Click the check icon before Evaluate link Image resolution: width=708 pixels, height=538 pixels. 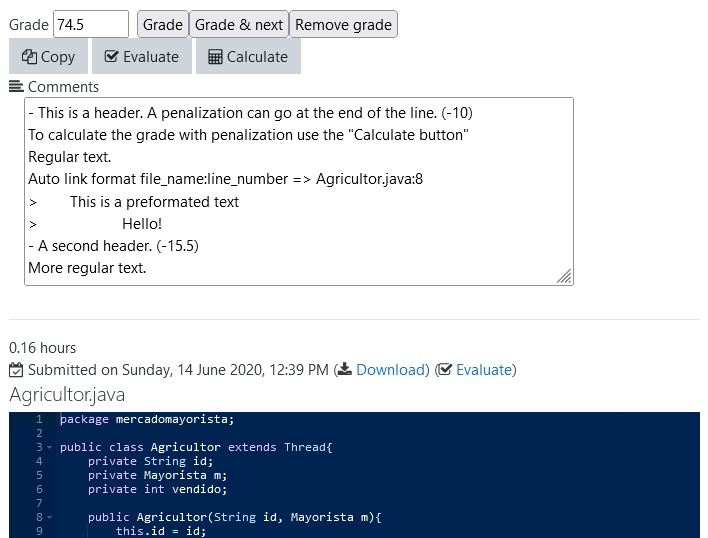445,369
